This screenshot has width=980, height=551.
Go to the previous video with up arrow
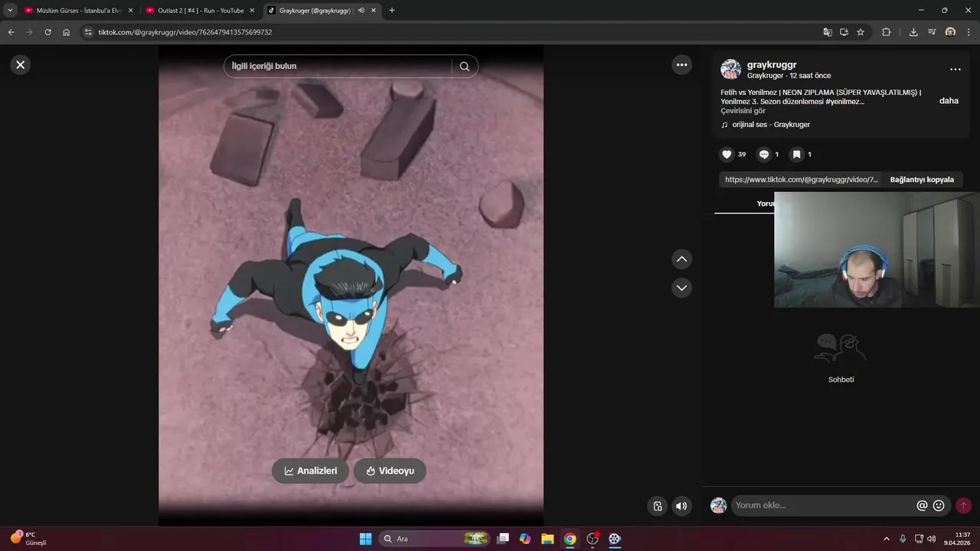click(x=681, y=259)
